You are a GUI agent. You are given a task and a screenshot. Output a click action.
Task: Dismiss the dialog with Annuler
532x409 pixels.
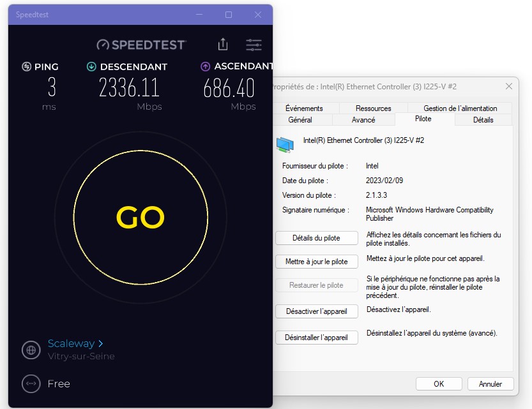pos(490,384)
